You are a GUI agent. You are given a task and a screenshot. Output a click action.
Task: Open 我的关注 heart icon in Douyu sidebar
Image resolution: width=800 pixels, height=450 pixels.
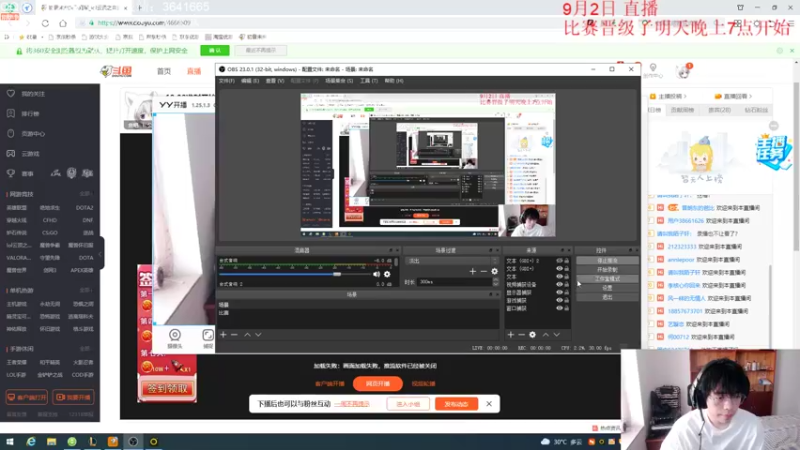pos(11,94)
